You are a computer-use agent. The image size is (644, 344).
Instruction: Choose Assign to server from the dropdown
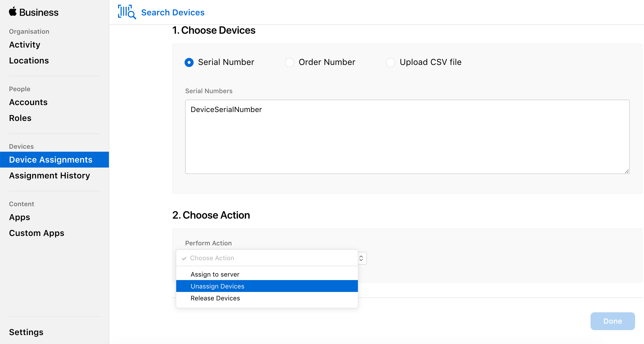[267, 274]
